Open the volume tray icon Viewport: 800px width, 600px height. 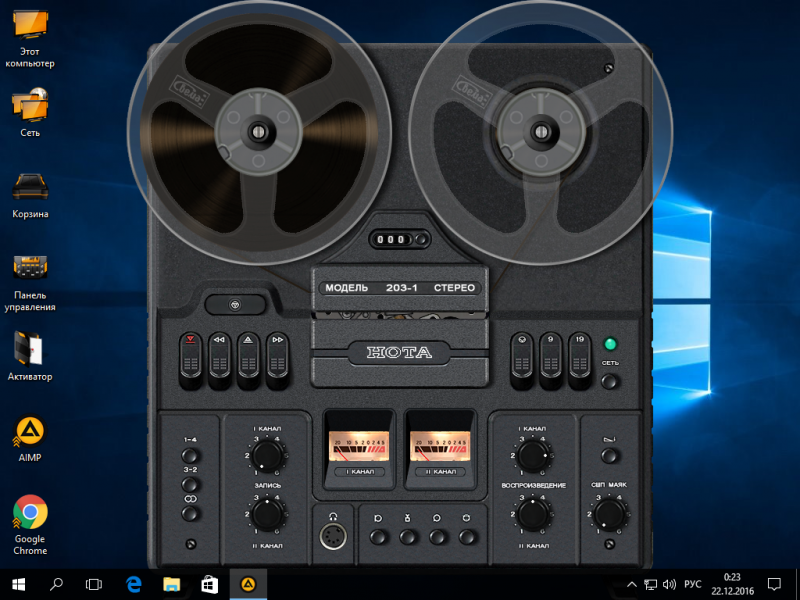pyautogui.click(x=669, y=584)
